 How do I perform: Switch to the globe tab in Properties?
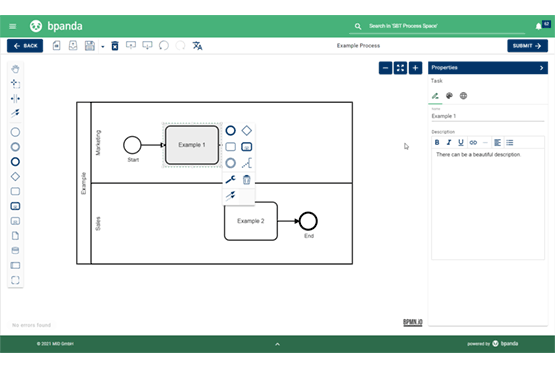click(463, 96)
